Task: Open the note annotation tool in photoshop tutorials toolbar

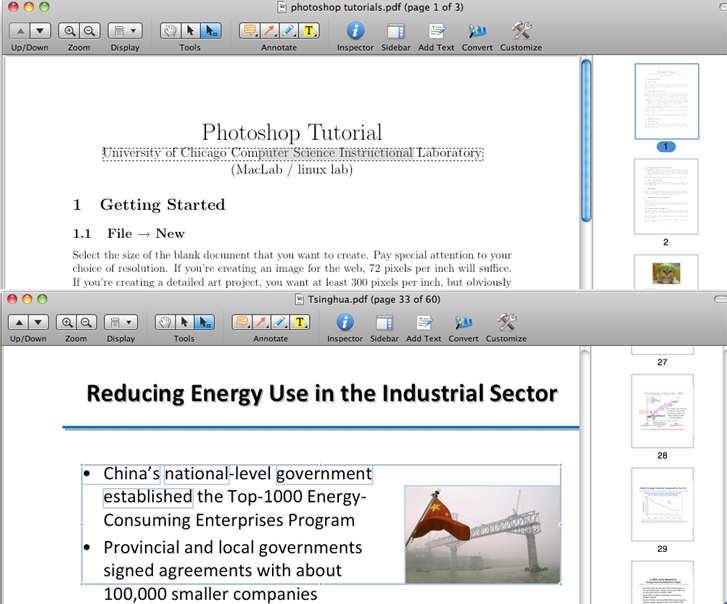Action: coord(248,31)
